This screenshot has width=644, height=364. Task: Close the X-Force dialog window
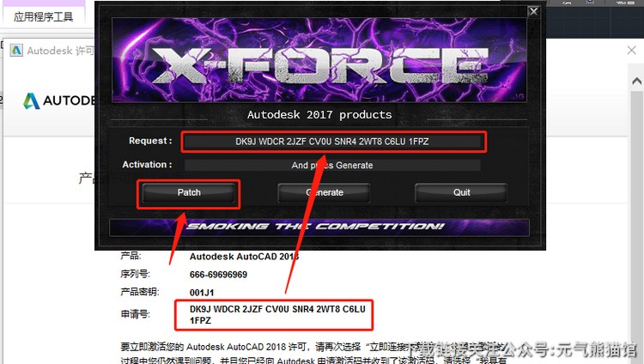[533, 11]
